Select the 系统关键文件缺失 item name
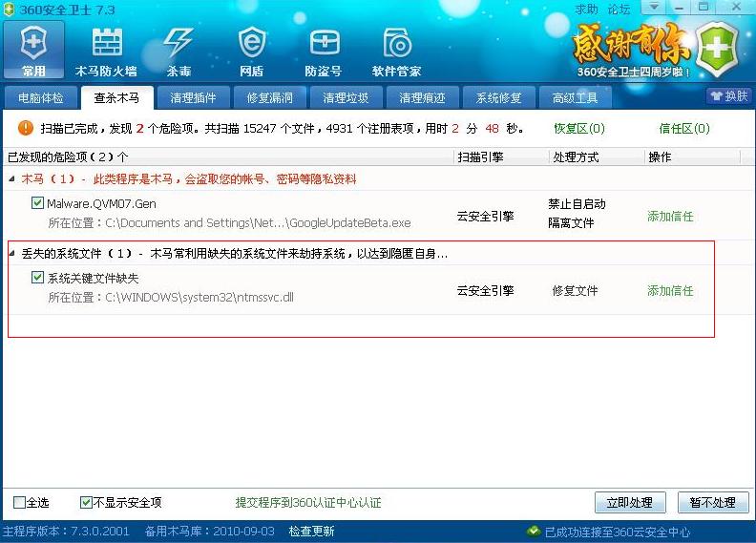The image size is (756, 543). point(93,278)
